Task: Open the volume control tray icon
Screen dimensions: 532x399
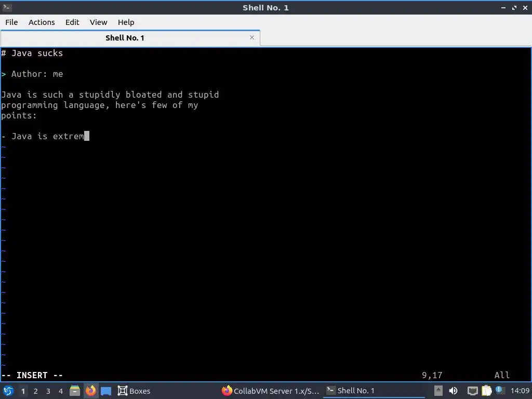Action: coord(453,391)
